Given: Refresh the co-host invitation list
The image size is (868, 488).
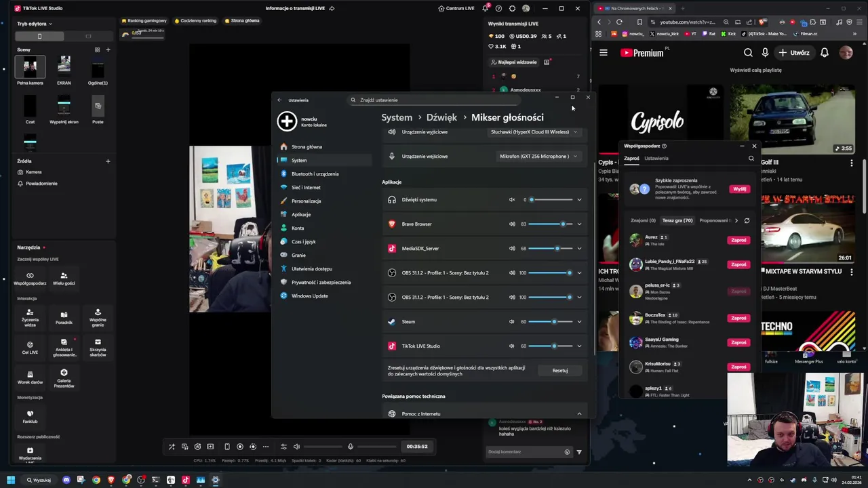Looking at the screenshot, I should (747, 220).
